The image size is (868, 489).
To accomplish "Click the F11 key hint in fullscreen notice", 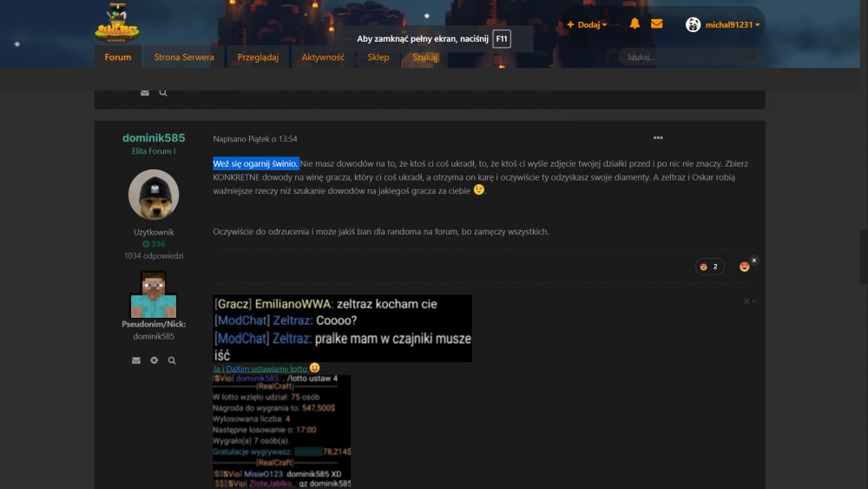I will (x=502, y=39).
